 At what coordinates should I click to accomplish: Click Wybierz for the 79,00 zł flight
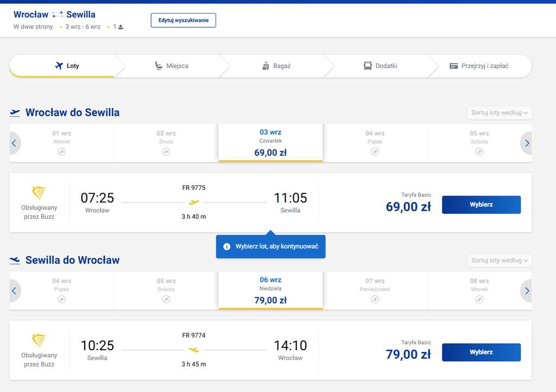coord(481,352)
